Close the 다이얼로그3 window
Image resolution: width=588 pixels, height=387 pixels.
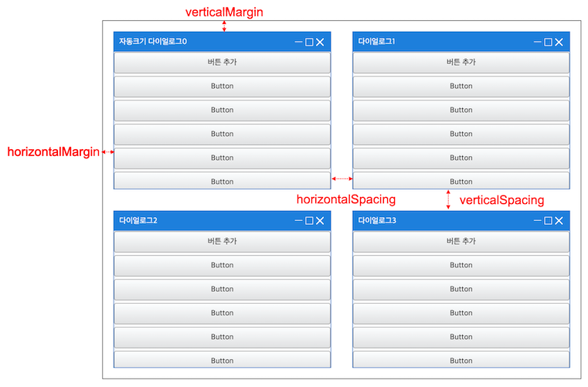pyautogui.click(x=559, y=221)
